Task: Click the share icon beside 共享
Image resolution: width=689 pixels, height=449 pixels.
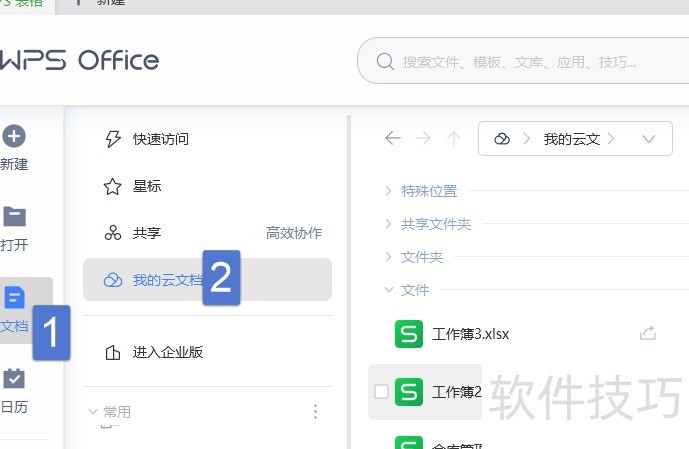Action: pyautogui.click(x=112, y=233)
